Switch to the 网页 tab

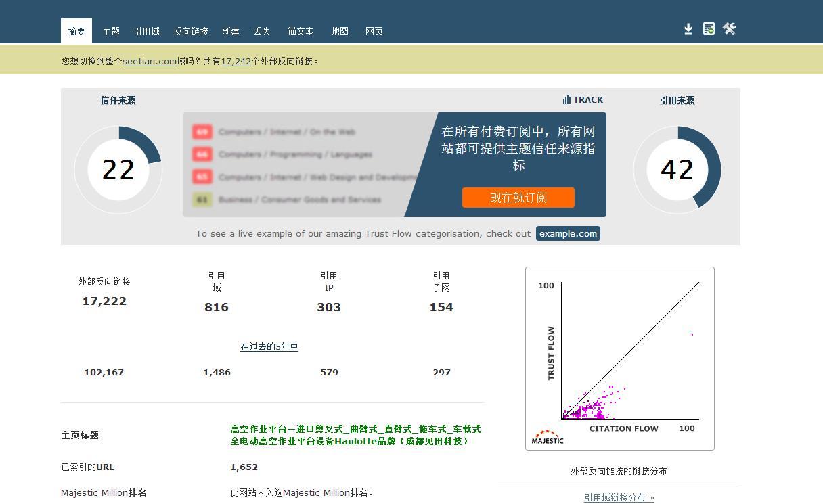374,31
